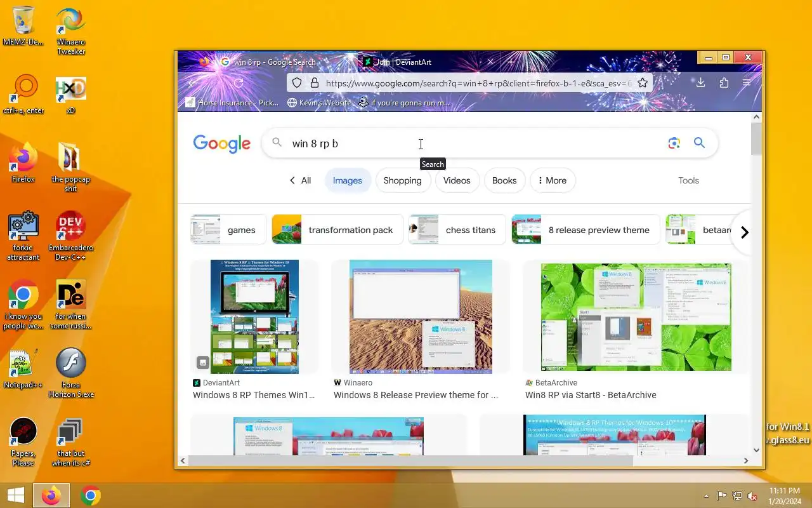Go to the Google logo homepage
812x508 pixels.
(x=222, y=144)
